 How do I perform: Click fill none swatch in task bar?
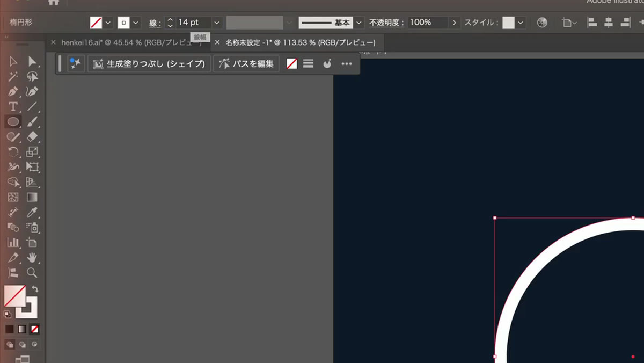(292, 63)
